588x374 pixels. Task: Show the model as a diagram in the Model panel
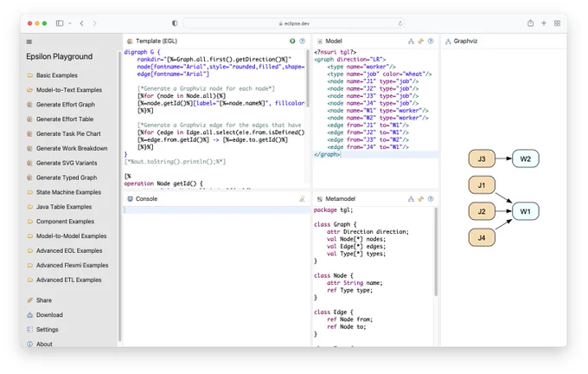click(411, 41)
